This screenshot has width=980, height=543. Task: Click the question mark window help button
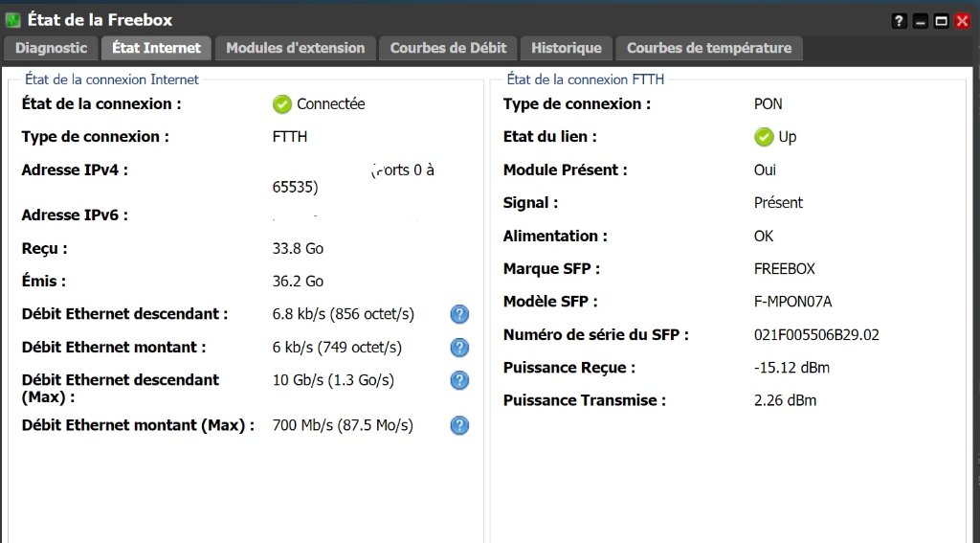(900, 21)
